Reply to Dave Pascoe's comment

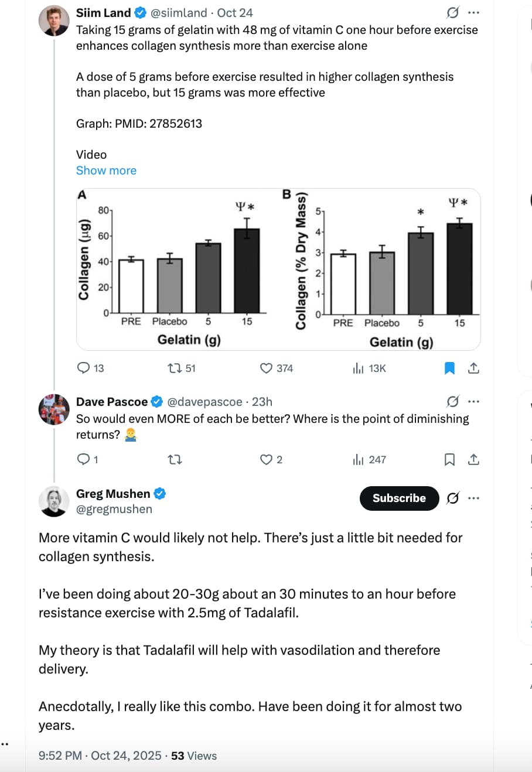coord(84,460)
